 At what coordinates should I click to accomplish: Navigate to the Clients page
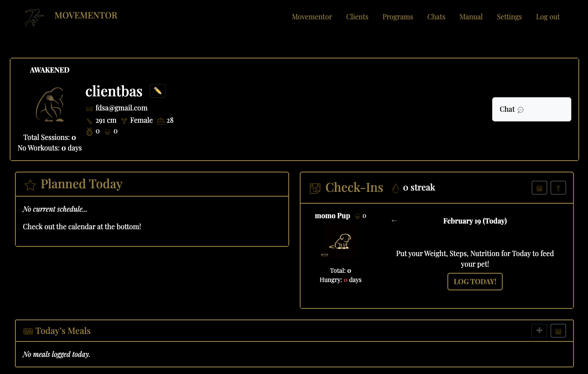coord(357,17)
